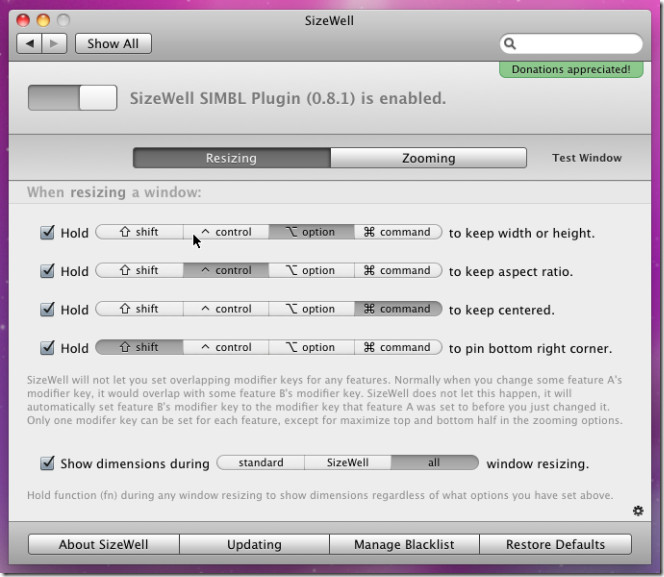Uncheck Show dimensions during window resizing
Screen dimensions: 664x577
[x=47, y=463]
